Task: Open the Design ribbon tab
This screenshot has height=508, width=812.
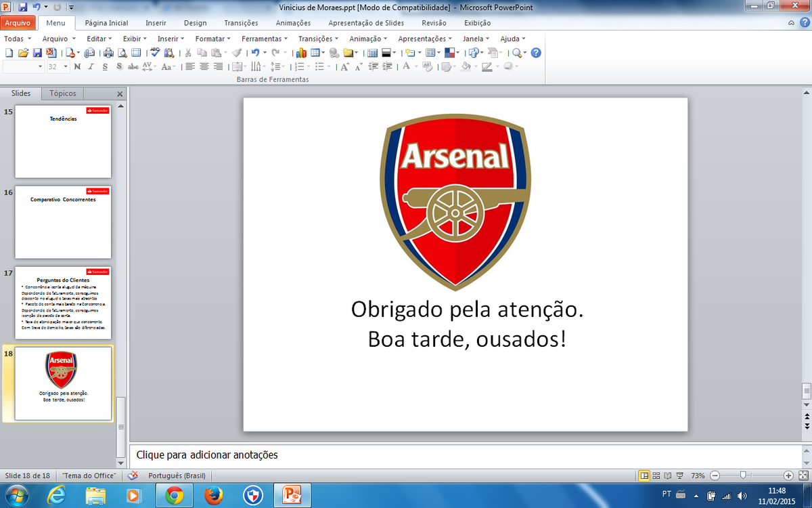Action: [195, 23]
